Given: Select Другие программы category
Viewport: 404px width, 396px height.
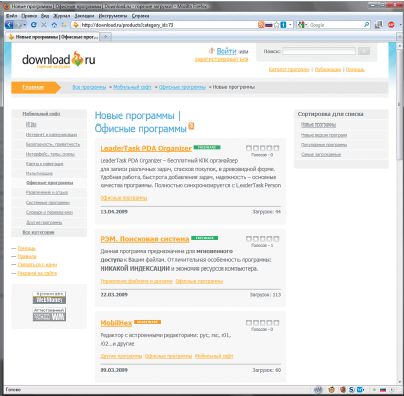Looking at the screenshot, I should coord(44,222).
